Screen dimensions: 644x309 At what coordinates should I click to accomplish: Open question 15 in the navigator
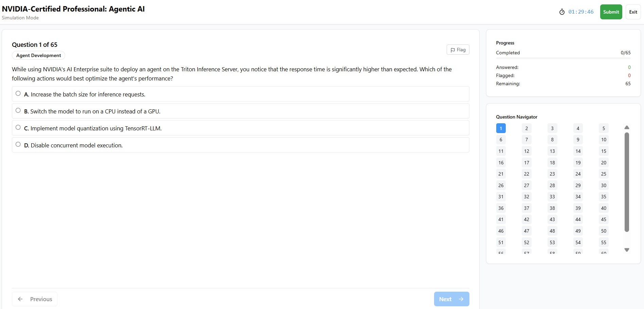(x=604, y=151)
